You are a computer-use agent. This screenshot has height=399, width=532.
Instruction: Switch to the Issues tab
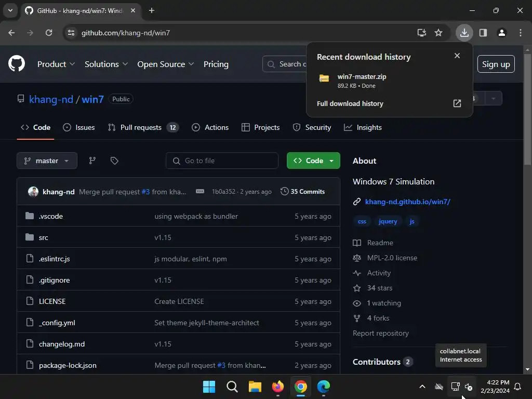pos(79,128)
